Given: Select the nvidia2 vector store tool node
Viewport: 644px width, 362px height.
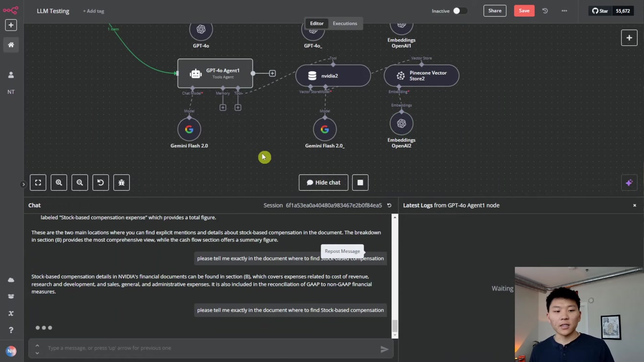Looking at the screenshot, I should [333, 76].
